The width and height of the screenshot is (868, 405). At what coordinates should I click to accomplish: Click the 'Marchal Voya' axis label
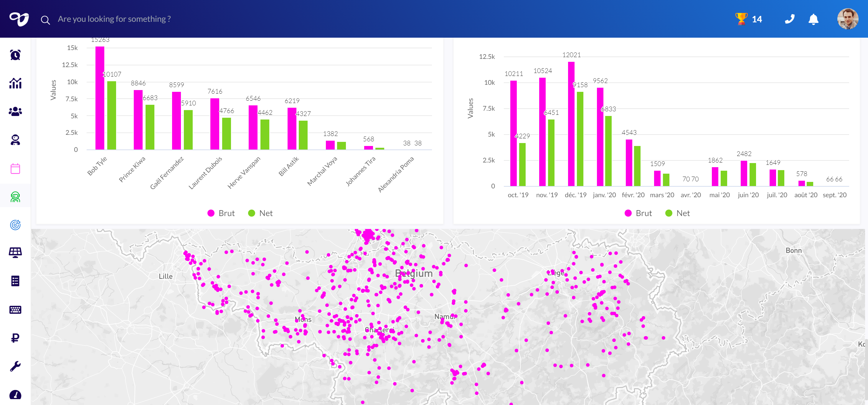(x=322, y=171)
